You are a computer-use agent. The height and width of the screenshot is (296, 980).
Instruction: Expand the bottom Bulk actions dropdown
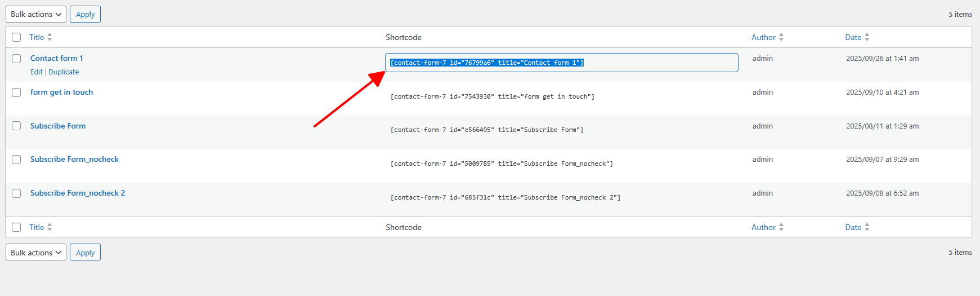coord(36,253)
